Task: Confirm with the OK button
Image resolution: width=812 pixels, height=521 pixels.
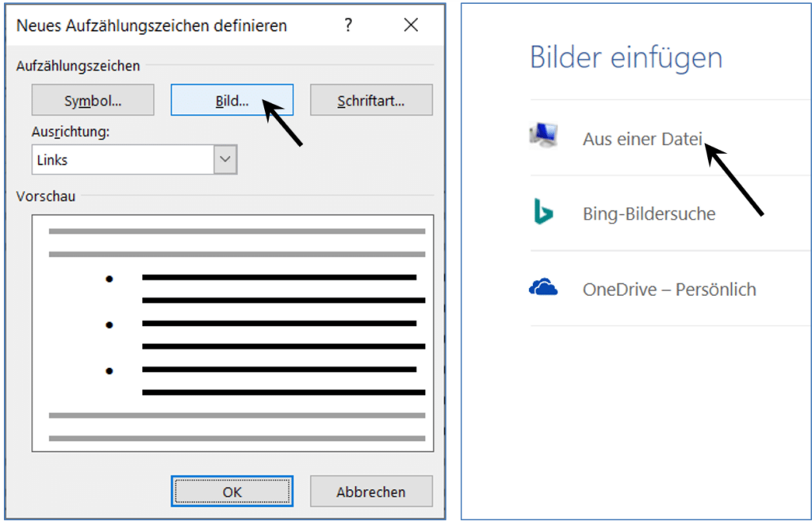Action: [232, 492]
